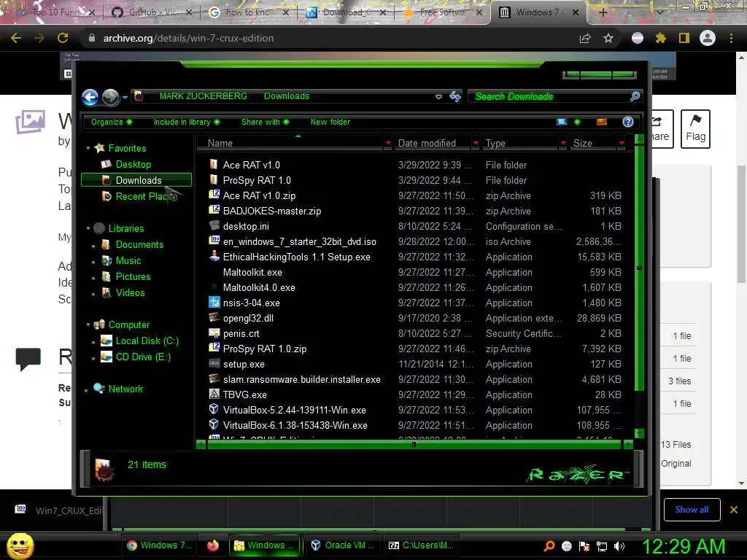Click Show all downloads button
747x560 pixels.
tap(692, 510)
